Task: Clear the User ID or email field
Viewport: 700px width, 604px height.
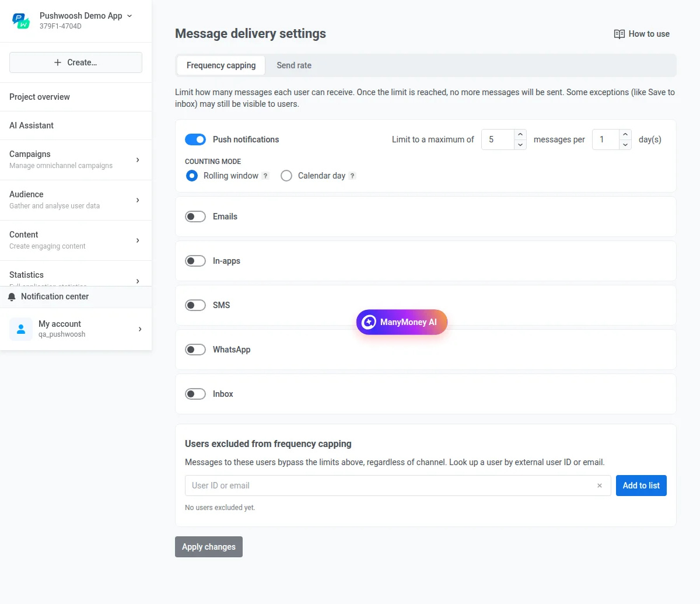Action: coord(600,486)
